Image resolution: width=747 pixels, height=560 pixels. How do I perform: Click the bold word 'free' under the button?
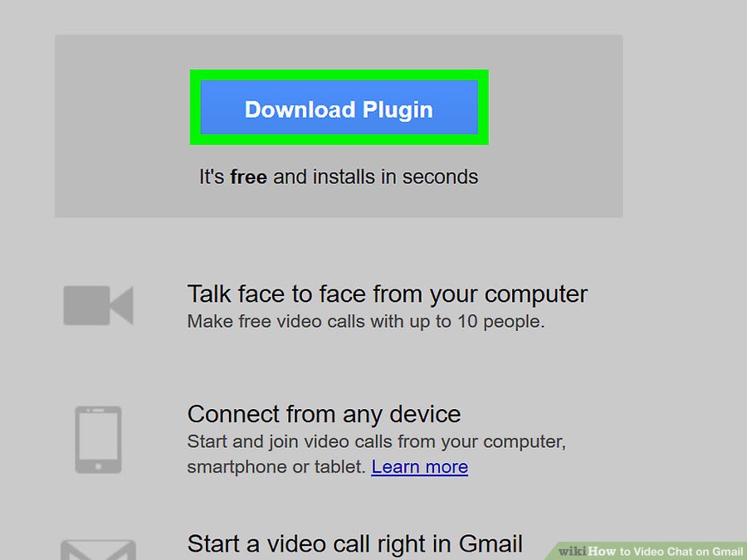(248, 177)
